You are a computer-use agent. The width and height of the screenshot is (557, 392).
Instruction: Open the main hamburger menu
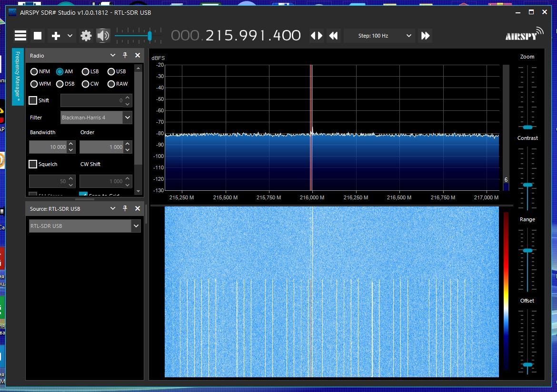click(20, 36)
